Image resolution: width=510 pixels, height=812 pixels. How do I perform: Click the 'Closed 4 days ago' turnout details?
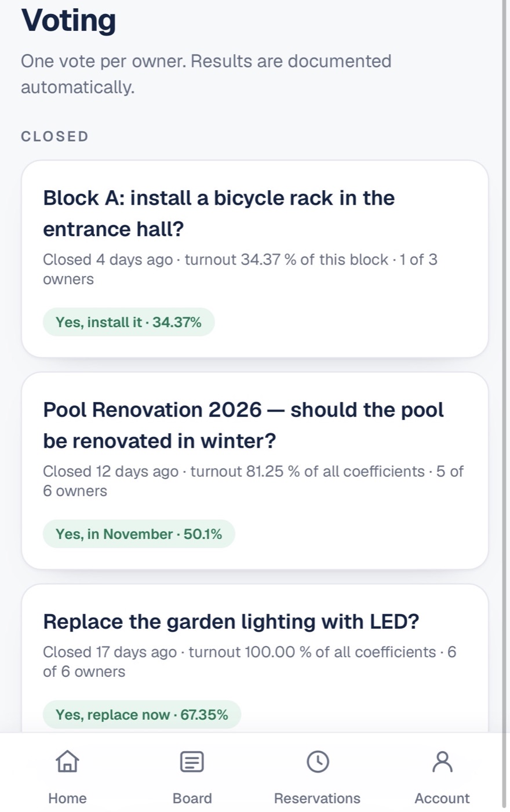tap(240, 269)
